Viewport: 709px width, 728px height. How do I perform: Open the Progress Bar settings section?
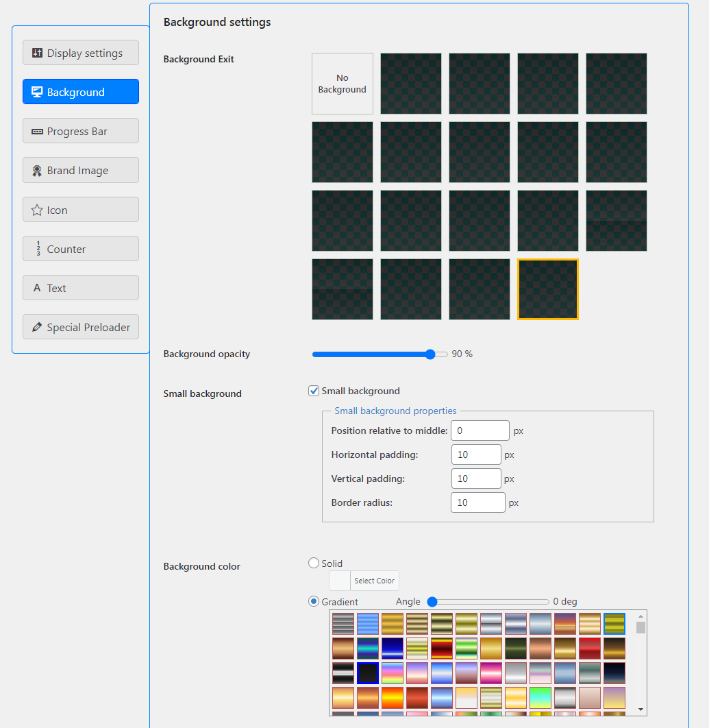(x=80, y=130)
